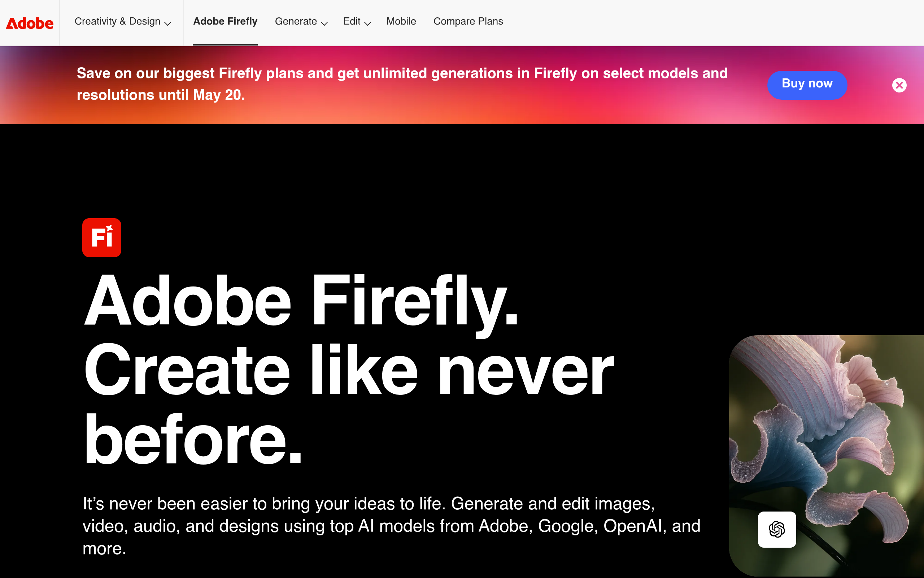Go to Compare Plans

[468, 22]
